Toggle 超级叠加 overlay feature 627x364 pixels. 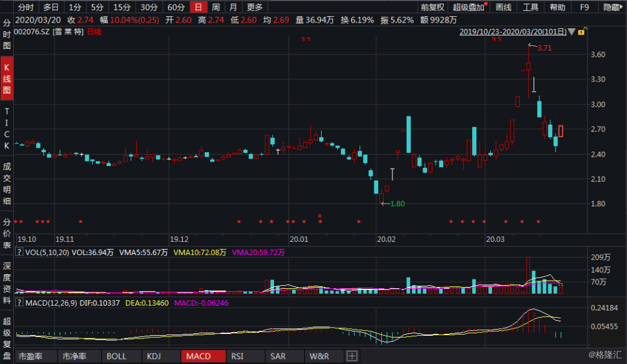tap(468, 8)
